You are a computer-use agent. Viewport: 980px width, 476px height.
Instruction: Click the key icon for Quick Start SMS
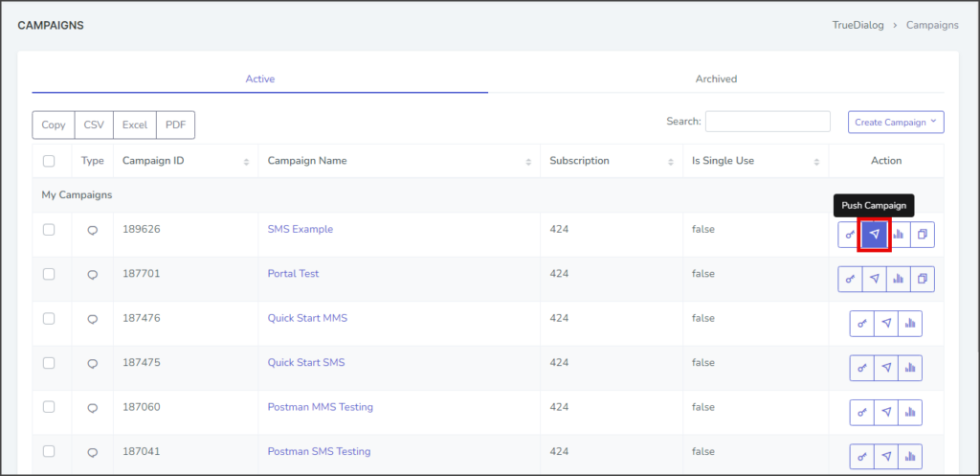(862, 368)
